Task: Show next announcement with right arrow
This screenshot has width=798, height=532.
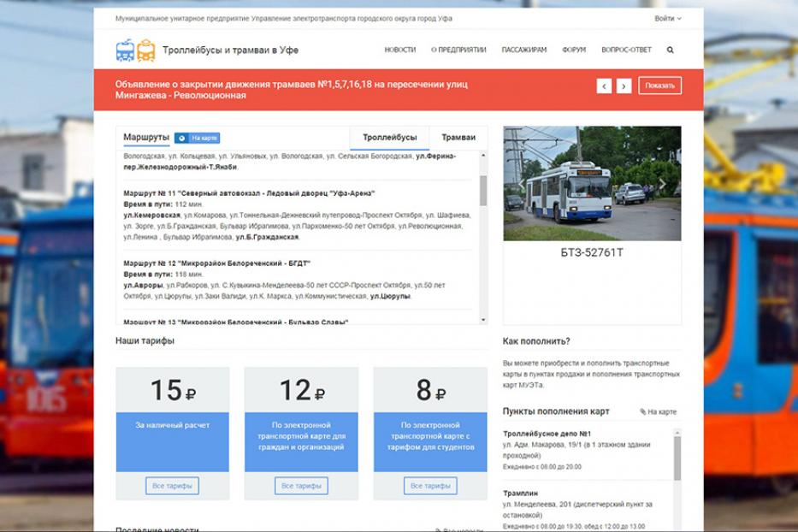Action: tap(624, 86)
